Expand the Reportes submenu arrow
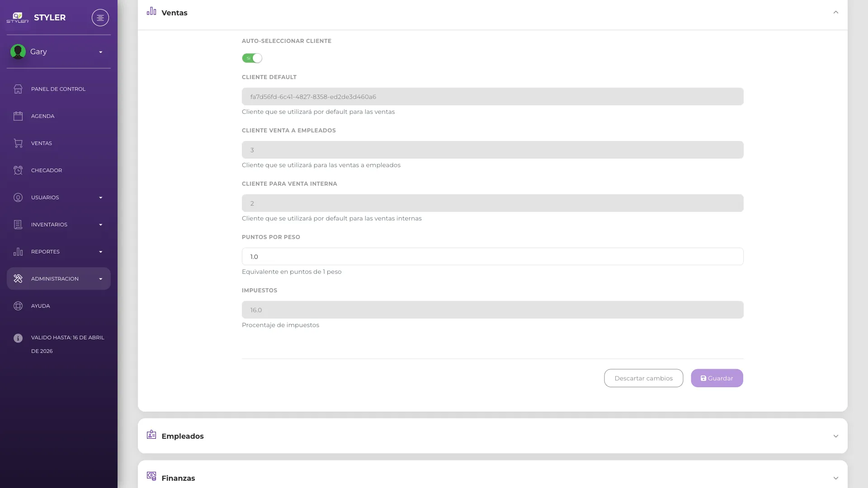This screenshot has width=868, height=488. 101,252
